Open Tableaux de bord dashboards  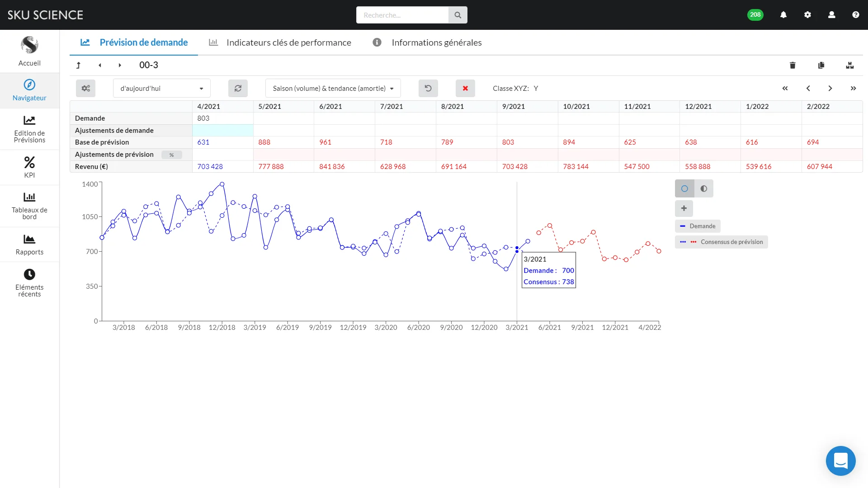(x=29, y=206)
